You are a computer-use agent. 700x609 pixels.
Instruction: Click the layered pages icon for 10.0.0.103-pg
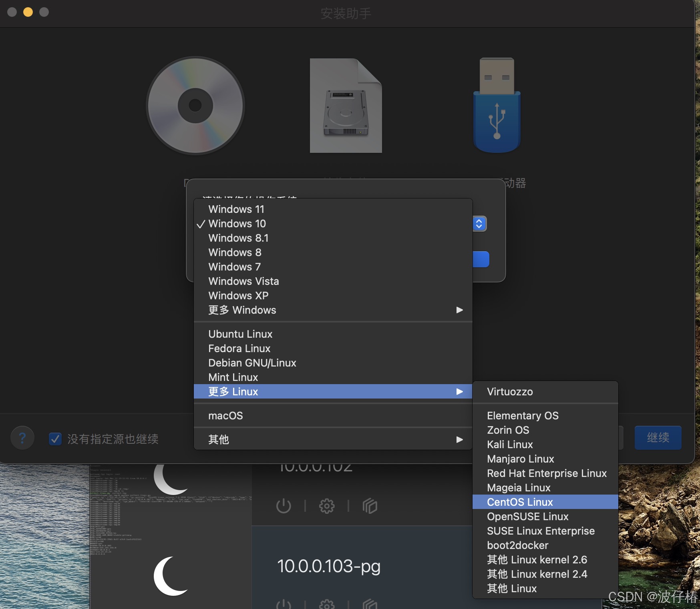[370, 604]
